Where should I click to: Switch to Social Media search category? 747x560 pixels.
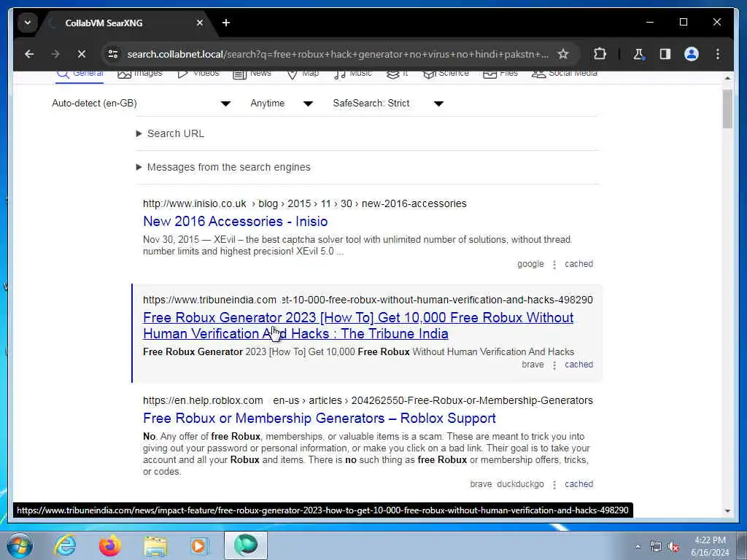[x=565, y=74]
